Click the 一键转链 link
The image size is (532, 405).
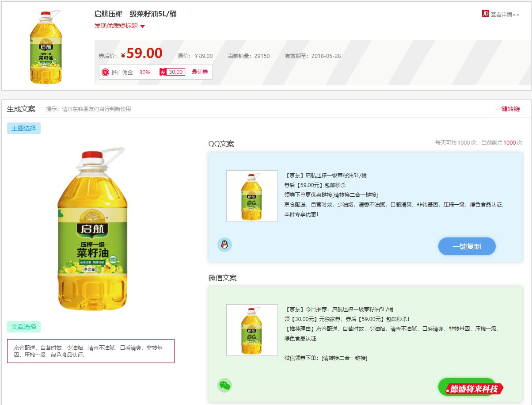coord(507,109)
